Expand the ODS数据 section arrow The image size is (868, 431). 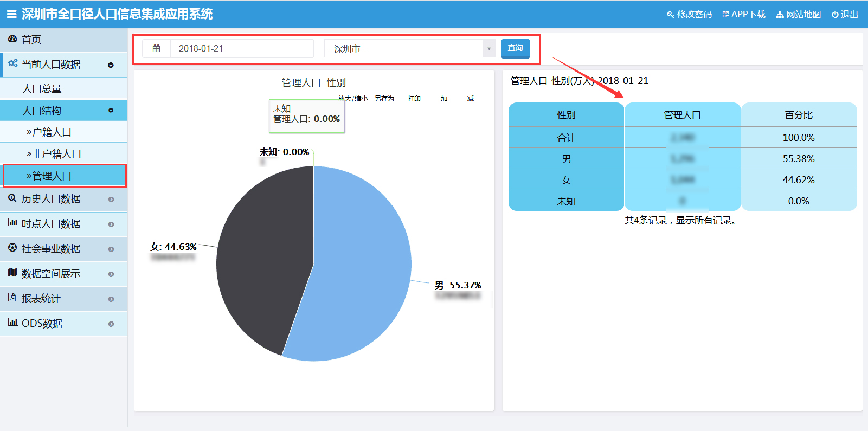pos(111,324)
